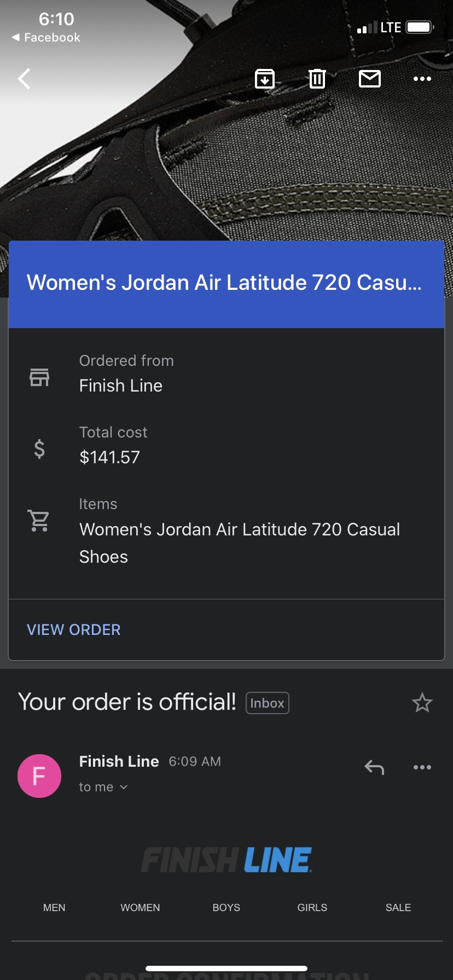Open the MEN category tab
The width and height of the screenshot is (453, 980).
pyautogui.click(x=54, y=908)
